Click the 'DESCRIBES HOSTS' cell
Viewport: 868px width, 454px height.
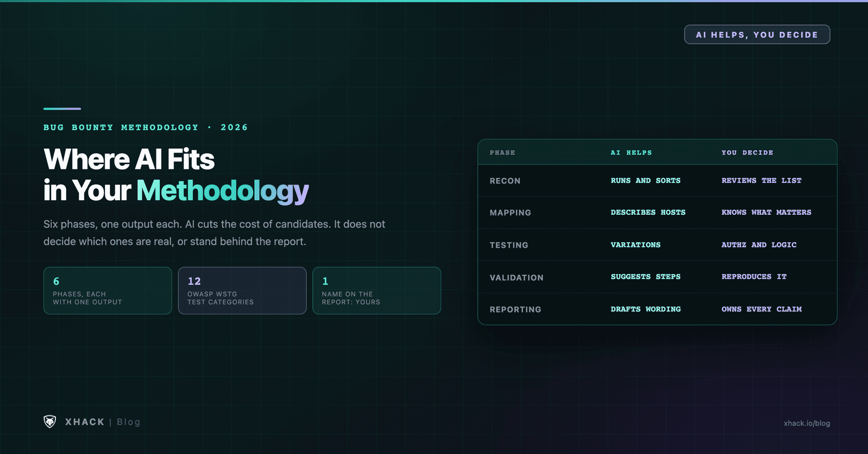(648, 212)
